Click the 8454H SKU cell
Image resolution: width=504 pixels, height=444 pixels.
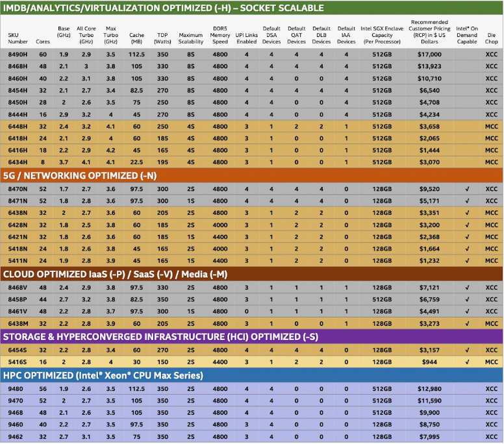coord(18,90)
